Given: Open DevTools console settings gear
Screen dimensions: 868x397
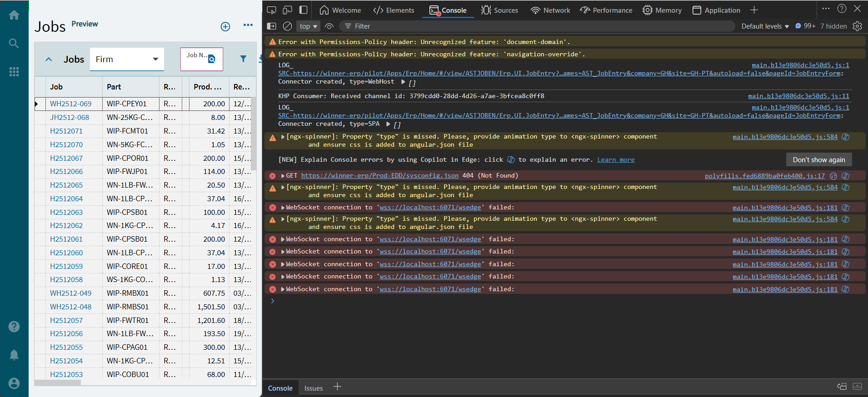Looking at the screenshot, I should coord(857,26).
